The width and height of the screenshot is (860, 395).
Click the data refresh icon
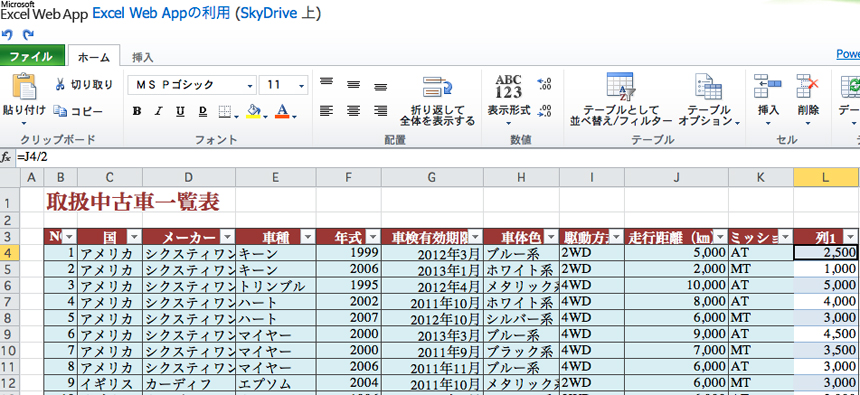(850, 88)
